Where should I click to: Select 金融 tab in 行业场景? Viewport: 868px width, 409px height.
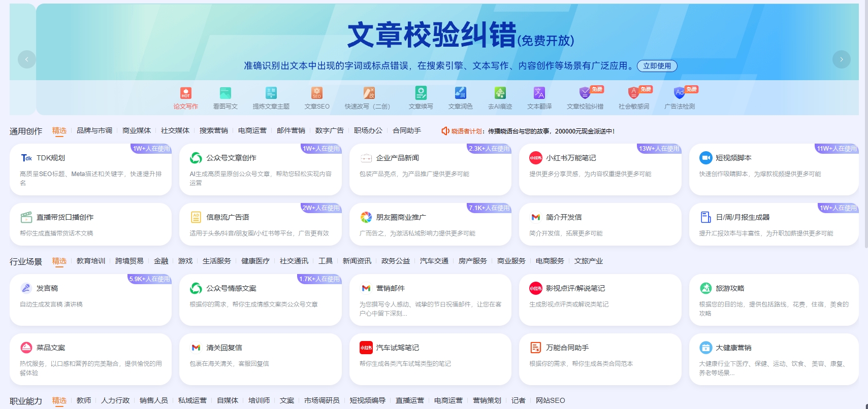[161, 261]
